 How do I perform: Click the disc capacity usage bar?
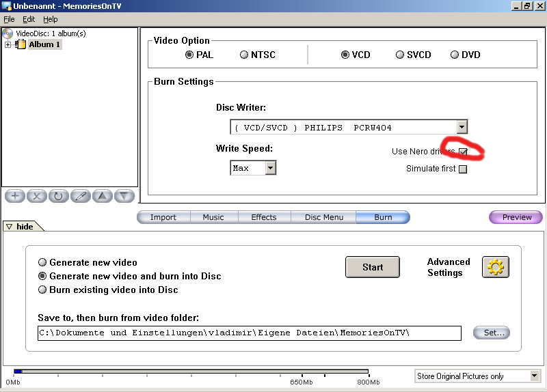[x=191, y=372]
